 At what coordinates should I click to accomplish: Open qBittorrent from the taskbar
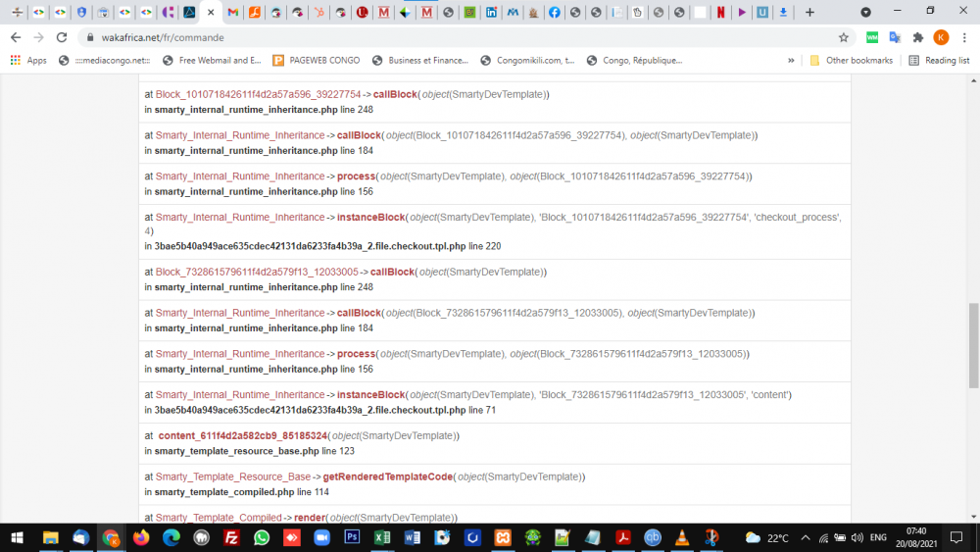pos(653,537)
